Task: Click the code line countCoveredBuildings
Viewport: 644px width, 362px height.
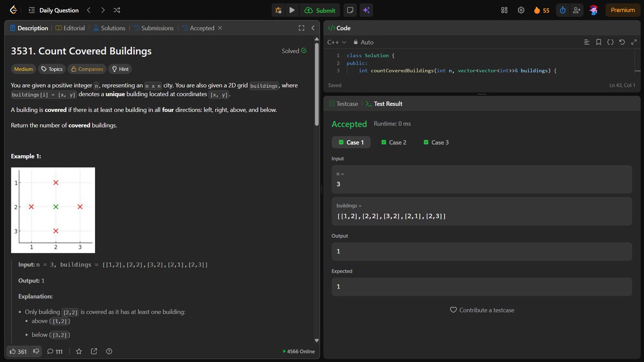Action: (x=458, y=70)
